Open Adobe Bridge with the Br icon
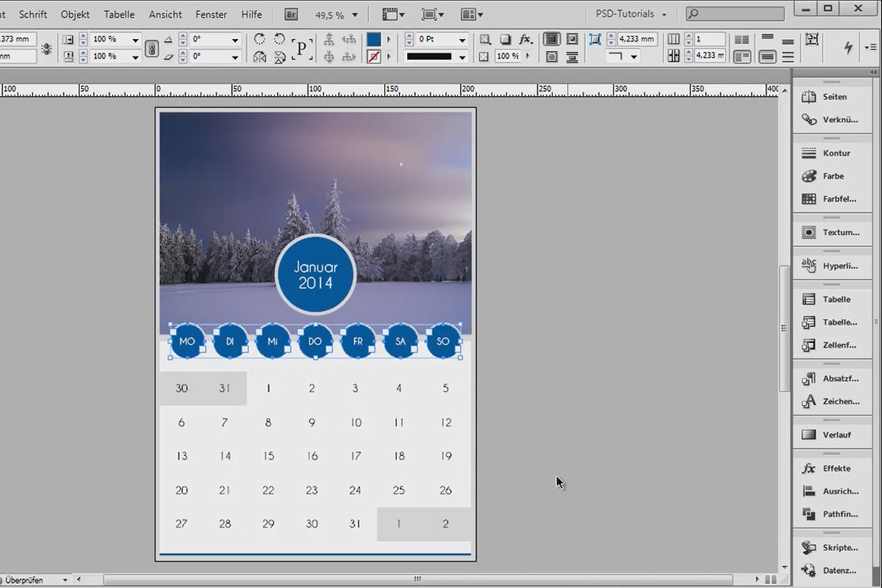882x588 pixels. coord(291,15)
